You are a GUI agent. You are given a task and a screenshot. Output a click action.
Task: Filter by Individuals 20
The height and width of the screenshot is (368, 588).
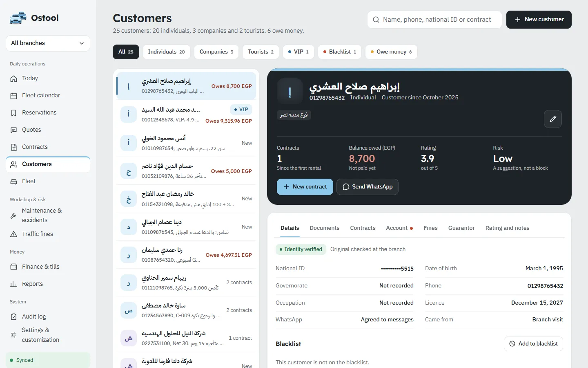tap(166, 52)
